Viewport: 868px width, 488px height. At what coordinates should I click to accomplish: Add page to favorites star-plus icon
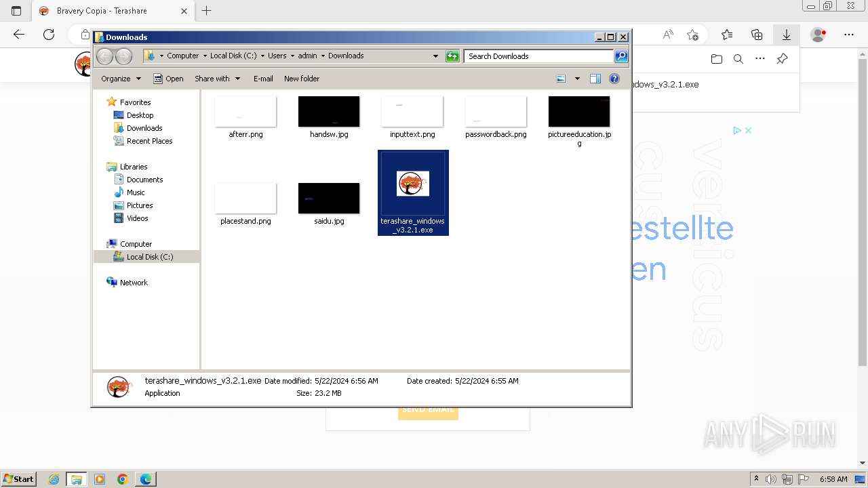[692, 35]
